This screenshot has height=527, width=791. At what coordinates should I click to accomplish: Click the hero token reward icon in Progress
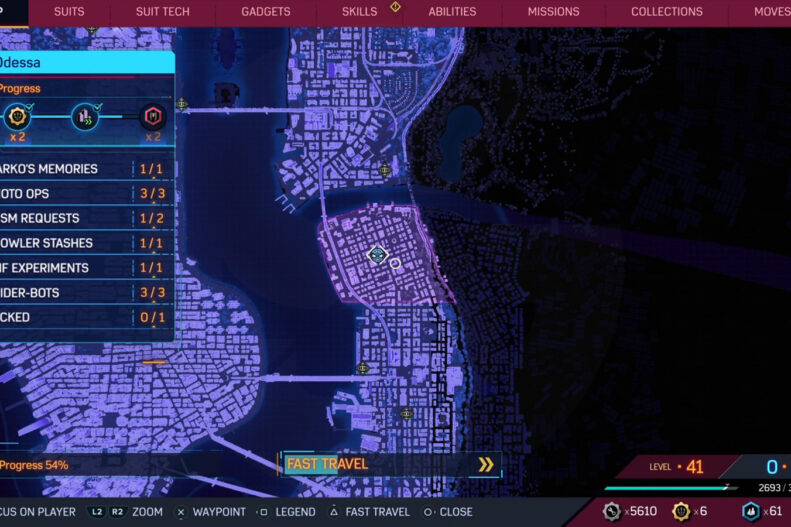coord(18,116)
